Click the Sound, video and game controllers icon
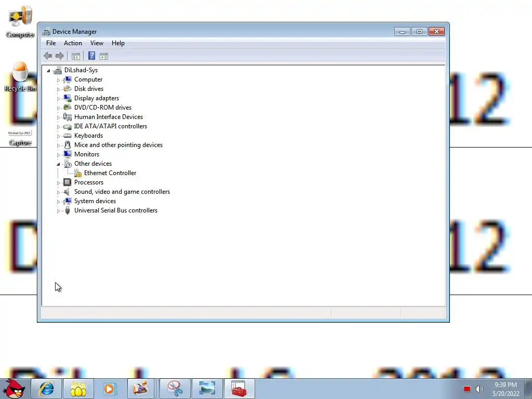The height and width of the screenshot is (399, 532). point(68,192)
